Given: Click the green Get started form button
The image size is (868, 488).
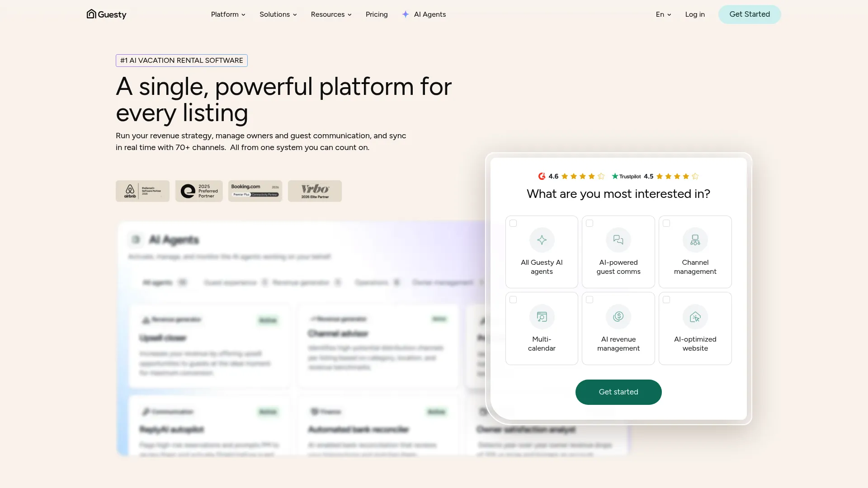Looking at the screenshot, I should click(x=618, y=392).
